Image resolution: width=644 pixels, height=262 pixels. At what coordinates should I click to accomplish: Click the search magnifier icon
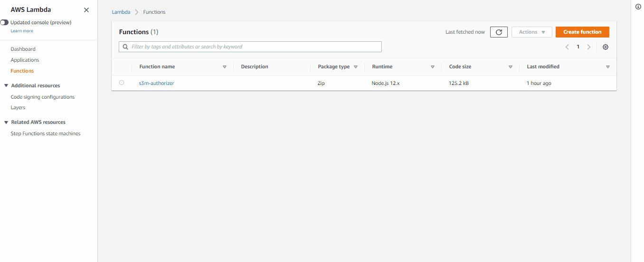pos(125,47)
